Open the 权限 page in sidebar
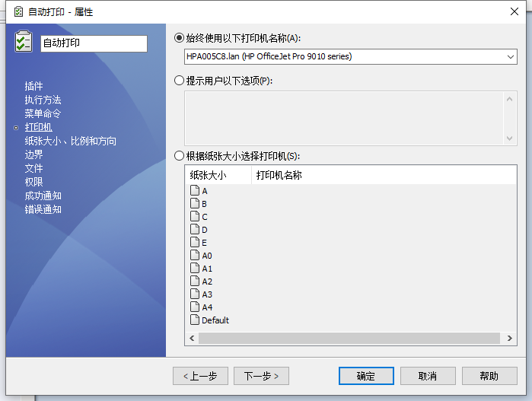The width and height of the screenshot is (532, 401). pos(34,182)
